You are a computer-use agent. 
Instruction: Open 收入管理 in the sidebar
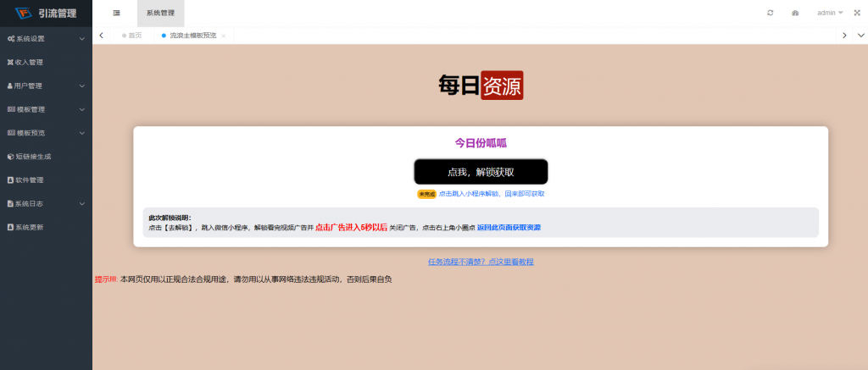46,63
